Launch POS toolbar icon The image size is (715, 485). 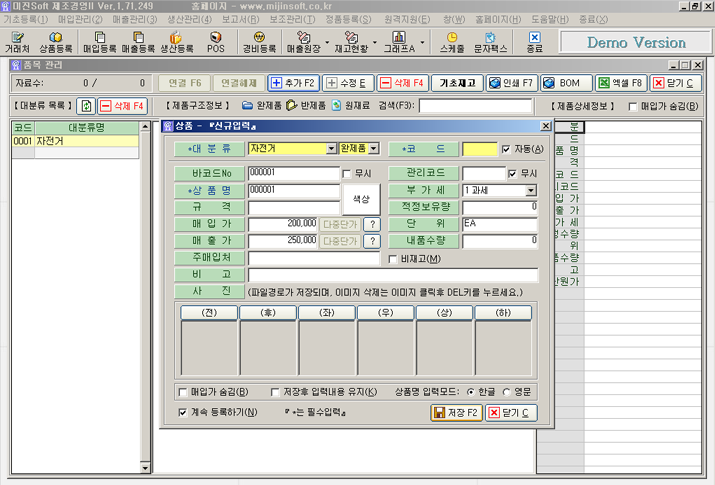216,42
